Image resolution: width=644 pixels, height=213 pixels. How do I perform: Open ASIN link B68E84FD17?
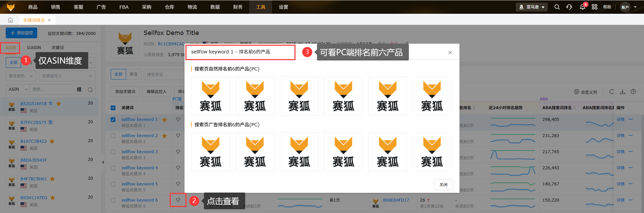click(396, 200)
